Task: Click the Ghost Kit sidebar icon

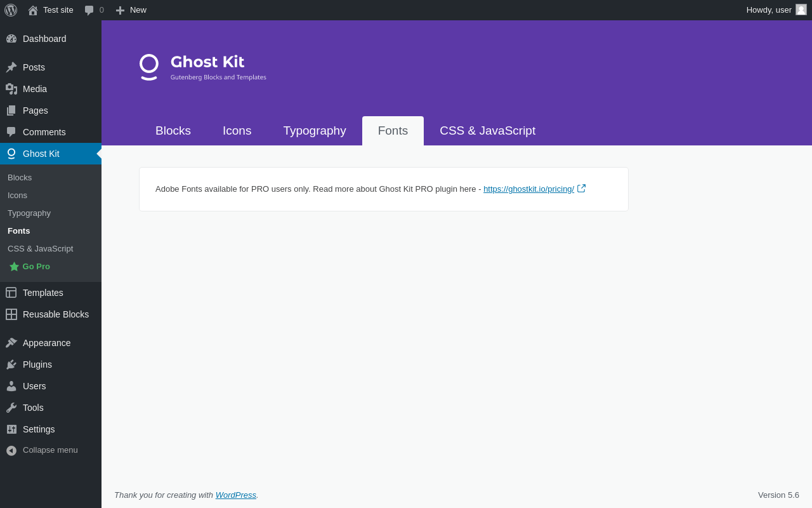Action: pyautogui.click(x=11, y=154)
